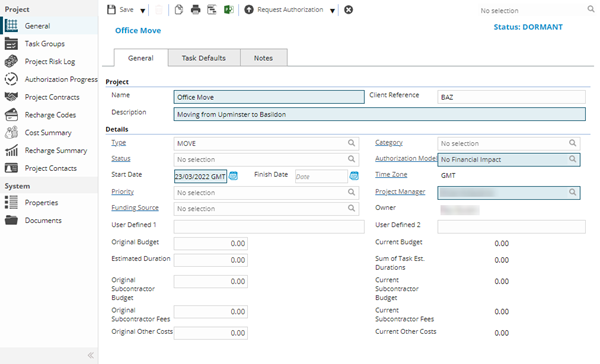Open the Finish Date calendar picker

(354, 176)
